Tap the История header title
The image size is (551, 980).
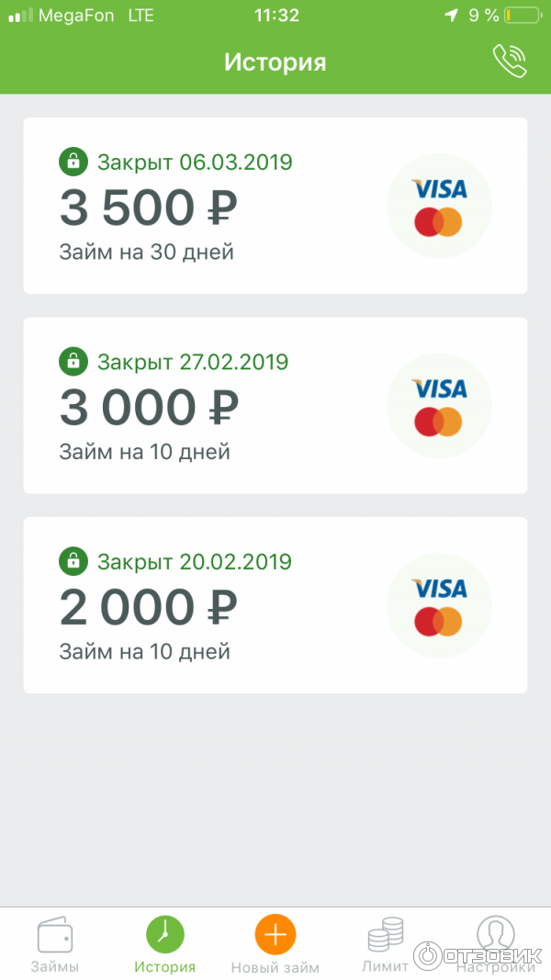click(x=275, y=62)
